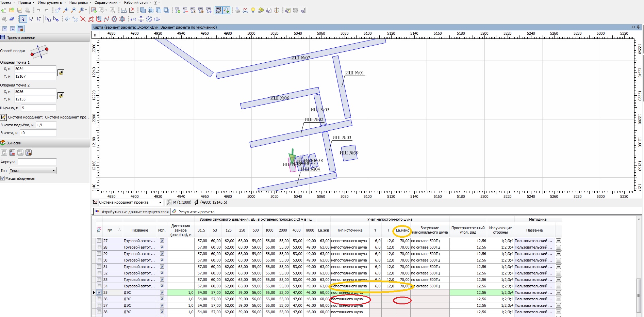
Task: Pick coordinates button for reference point 1
Action: [61, 73]
